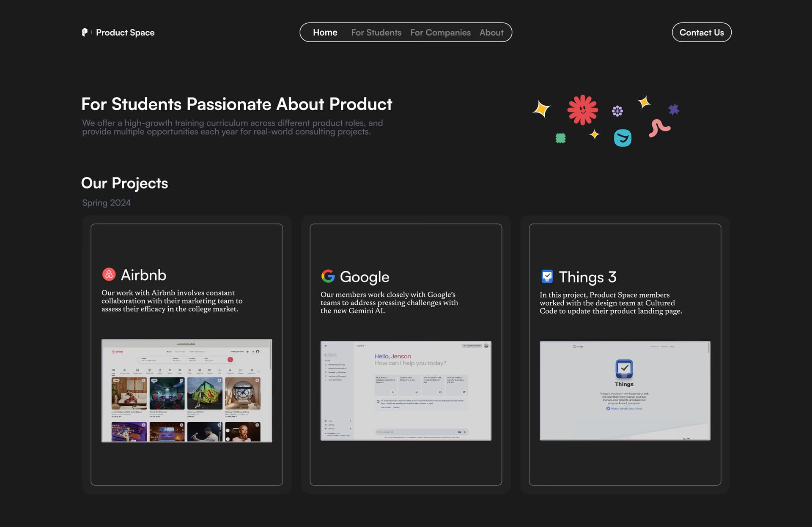Open the Things 3 landing page thumbnail
The image size is (812, 527).
625,390
